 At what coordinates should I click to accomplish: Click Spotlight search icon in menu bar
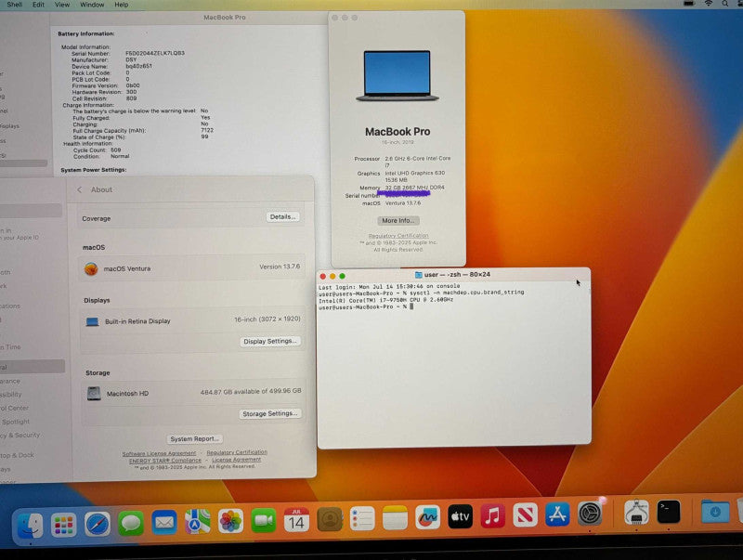[725, 4]
